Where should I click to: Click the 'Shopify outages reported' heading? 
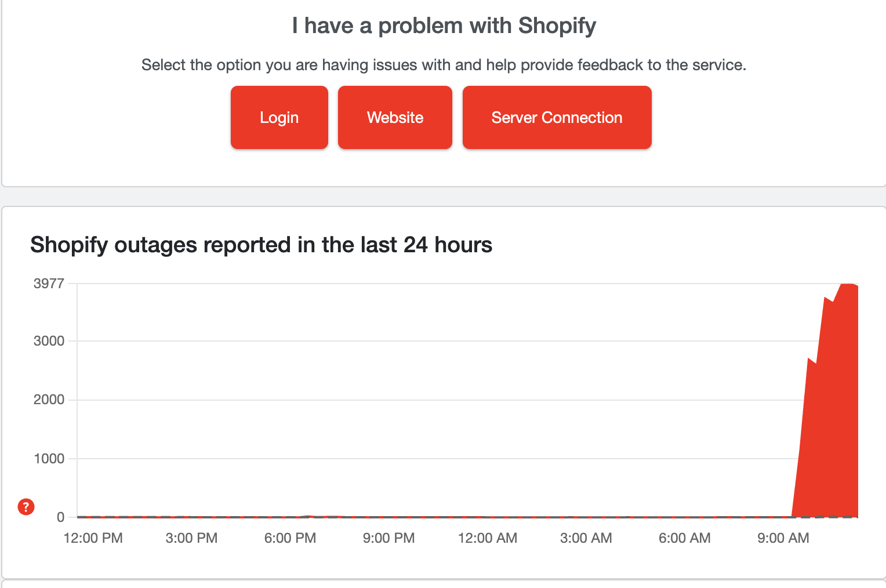tap(261, 245)
